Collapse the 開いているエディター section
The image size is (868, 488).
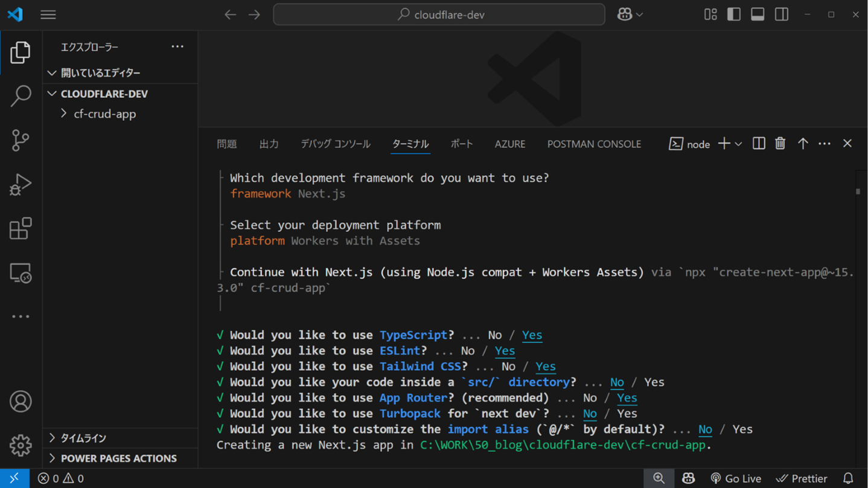tap(120, 73)
